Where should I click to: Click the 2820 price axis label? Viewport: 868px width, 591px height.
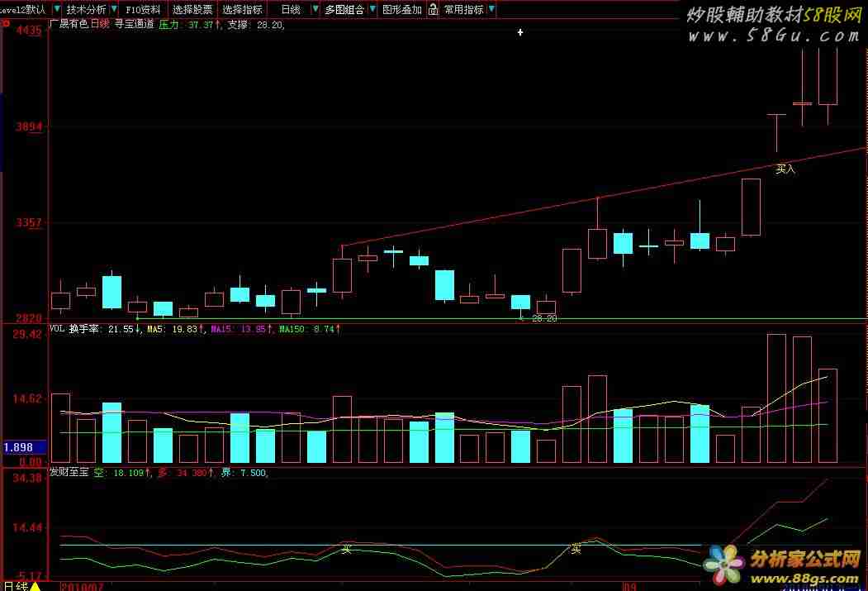pos(29,318)
